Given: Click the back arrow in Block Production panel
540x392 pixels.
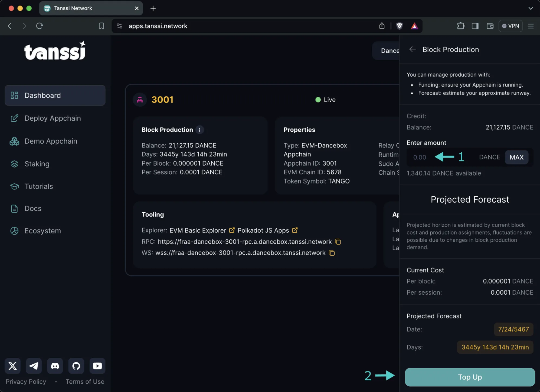Looking at the screenshot, I should click(x=412, y=49).
